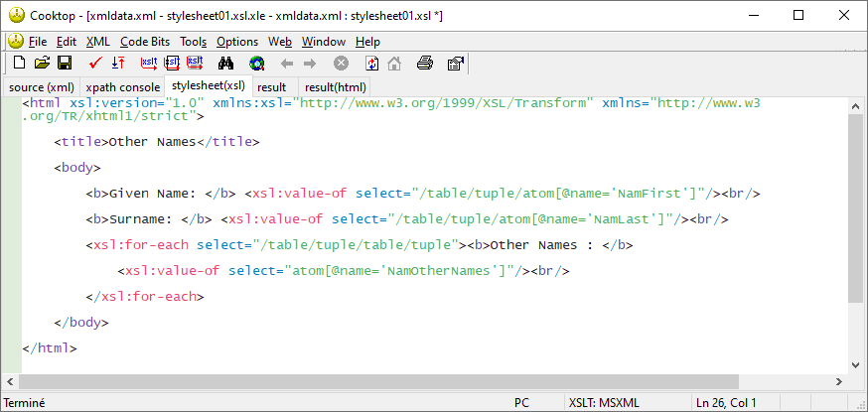Create a new file with the blank page icon
The image size is (868, 412).
pos(20,64)
